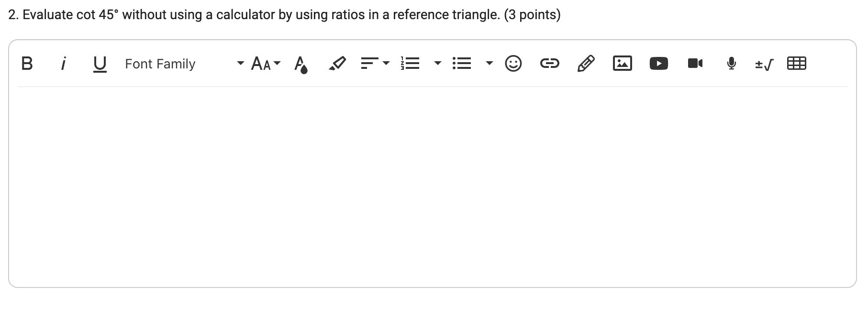Viewport: 868px width, 309px height.
Task: Record a video response
Action: (x=695, y=63)
